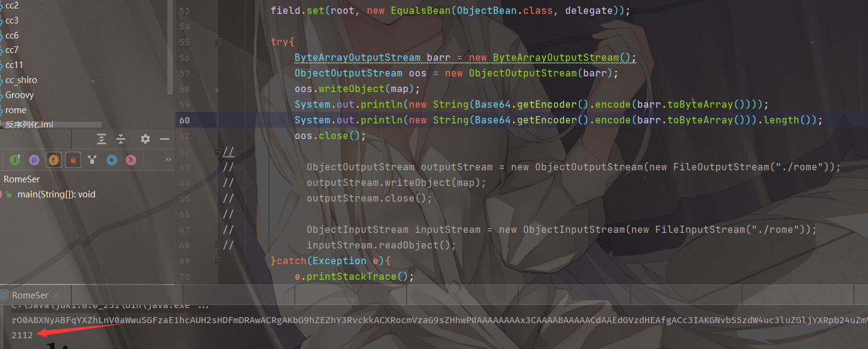The image size is (868, 349).
Task: Select the main(String[]): void method node
Action: coord(57,194)
